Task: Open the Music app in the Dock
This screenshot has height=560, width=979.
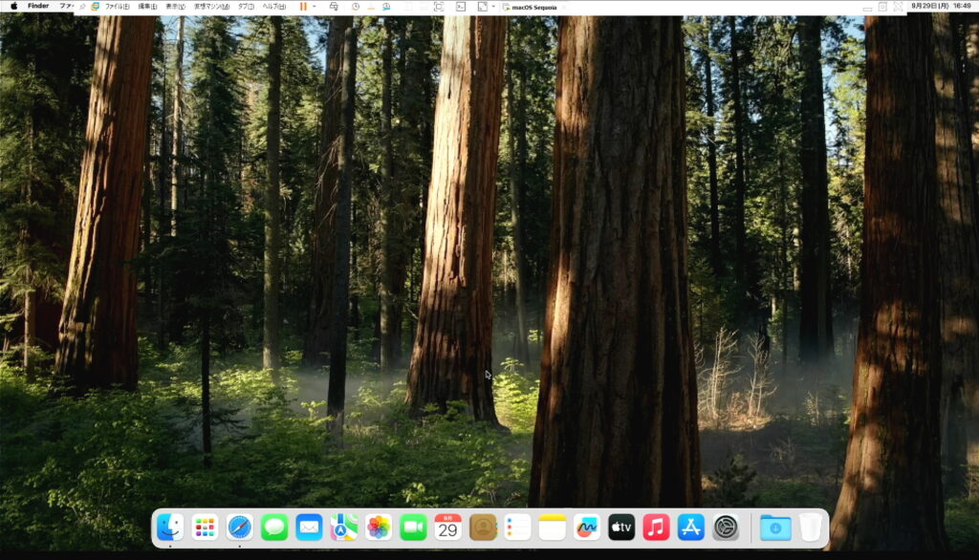Action: (x=656, y=527)
